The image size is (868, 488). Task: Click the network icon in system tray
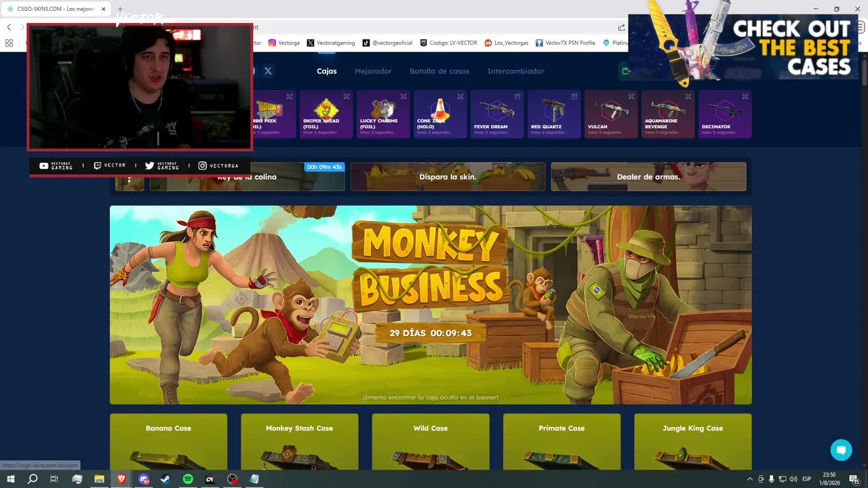click(783, 479)
